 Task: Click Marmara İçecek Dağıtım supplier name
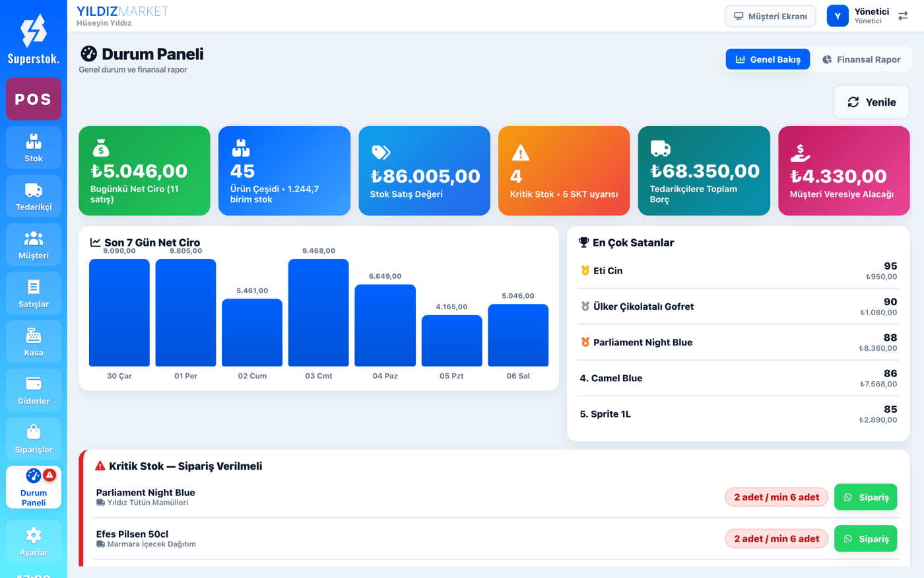click(152, 544)
